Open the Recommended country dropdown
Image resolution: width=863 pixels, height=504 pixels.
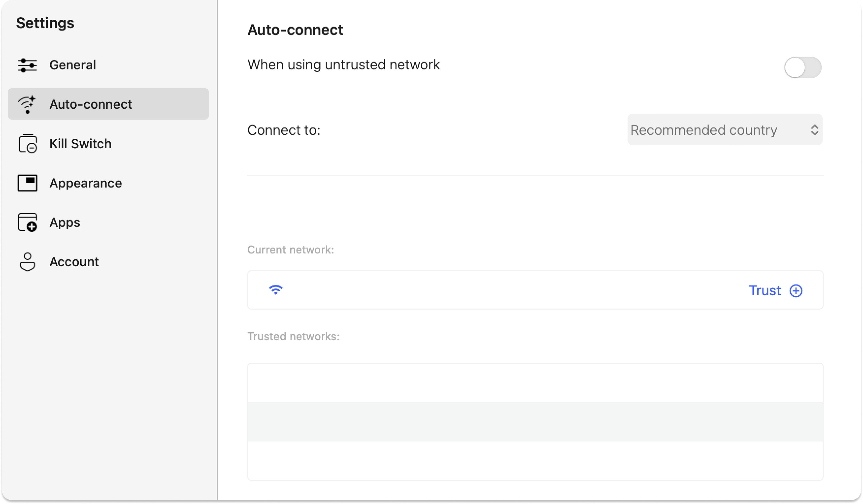tap(724, 130)
